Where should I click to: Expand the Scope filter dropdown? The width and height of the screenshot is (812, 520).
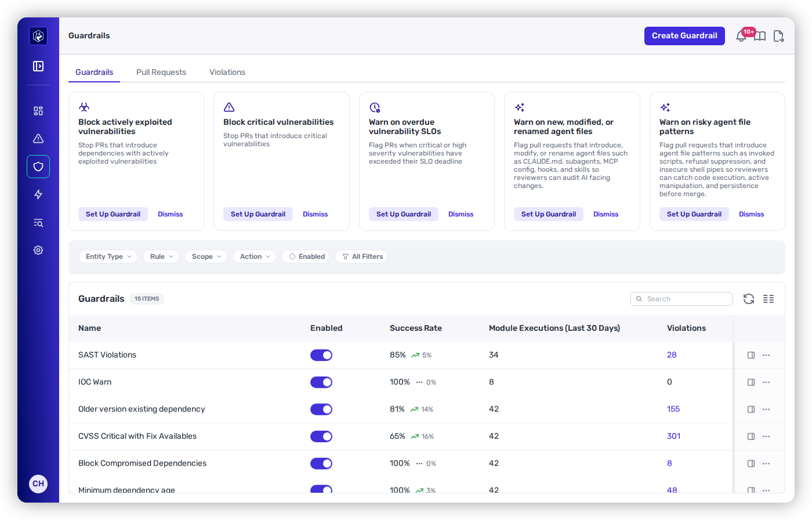click(206, 257)
